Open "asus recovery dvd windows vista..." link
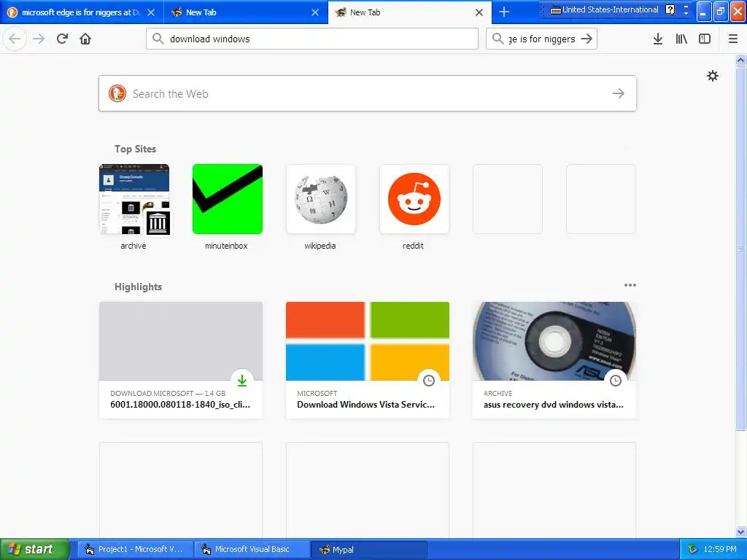 [x=554, y=405]
